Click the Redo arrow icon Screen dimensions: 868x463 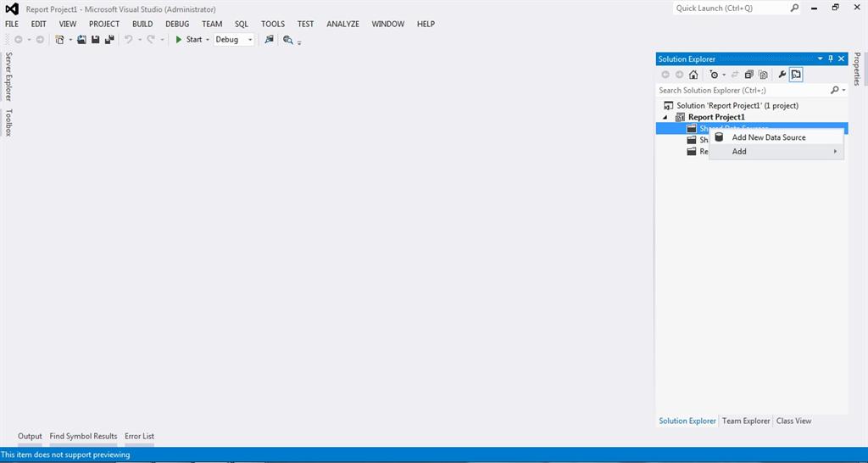pyautogui.click(x=151, y=40)
